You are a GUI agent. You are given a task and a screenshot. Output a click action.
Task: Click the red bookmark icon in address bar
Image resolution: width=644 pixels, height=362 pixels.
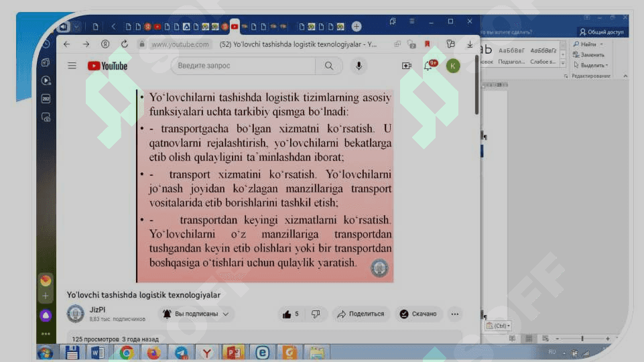427,44
